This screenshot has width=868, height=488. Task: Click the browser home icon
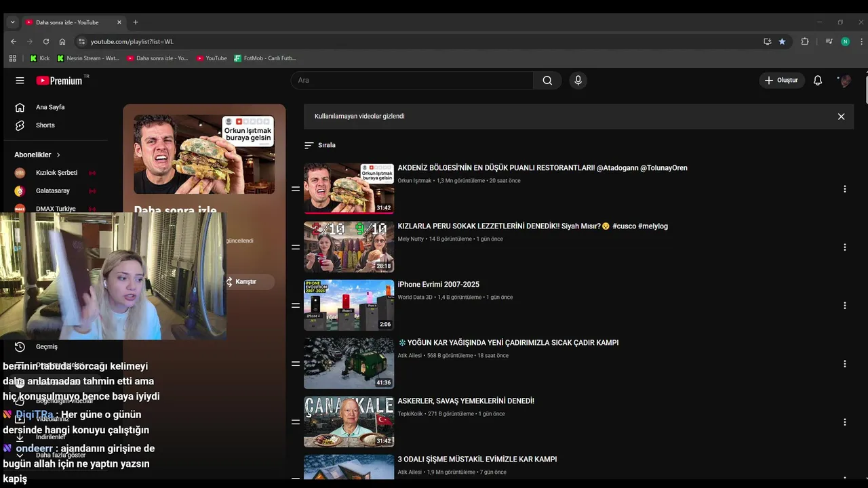click(x=62, y=41)
